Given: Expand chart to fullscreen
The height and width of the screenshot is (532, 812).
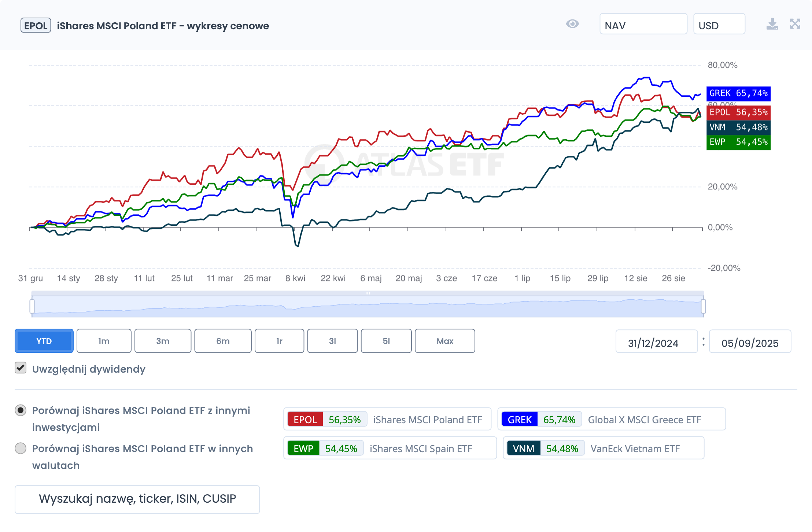Looking at the screenshot, I should (795, 24).
